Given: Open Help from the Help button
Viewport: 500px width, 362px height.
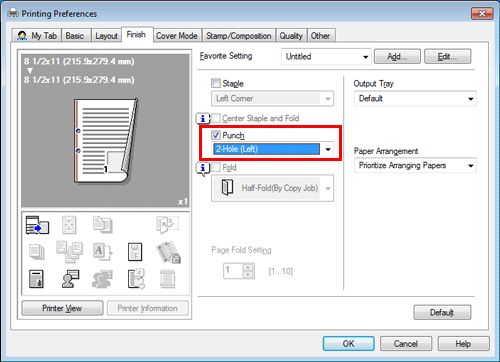Looking at the screenshot, I should [x=463, y=344].
